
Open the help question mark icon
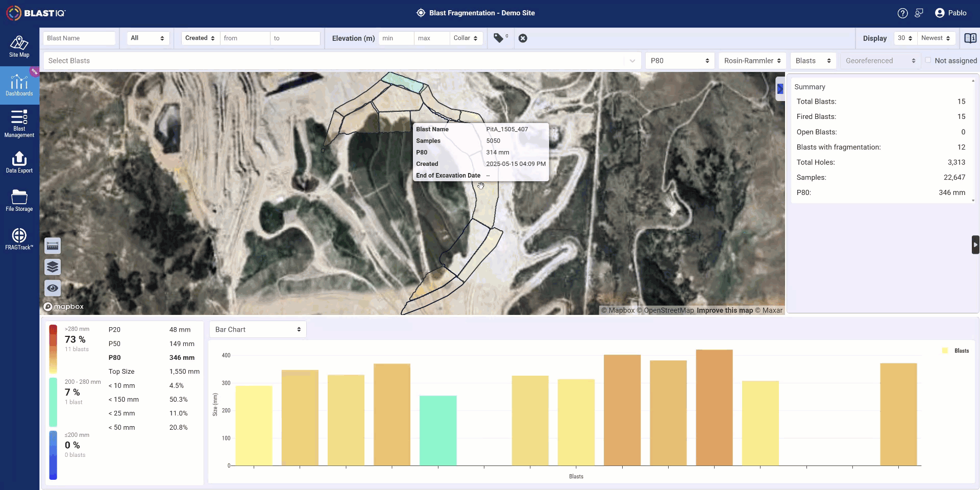[902, 13]
